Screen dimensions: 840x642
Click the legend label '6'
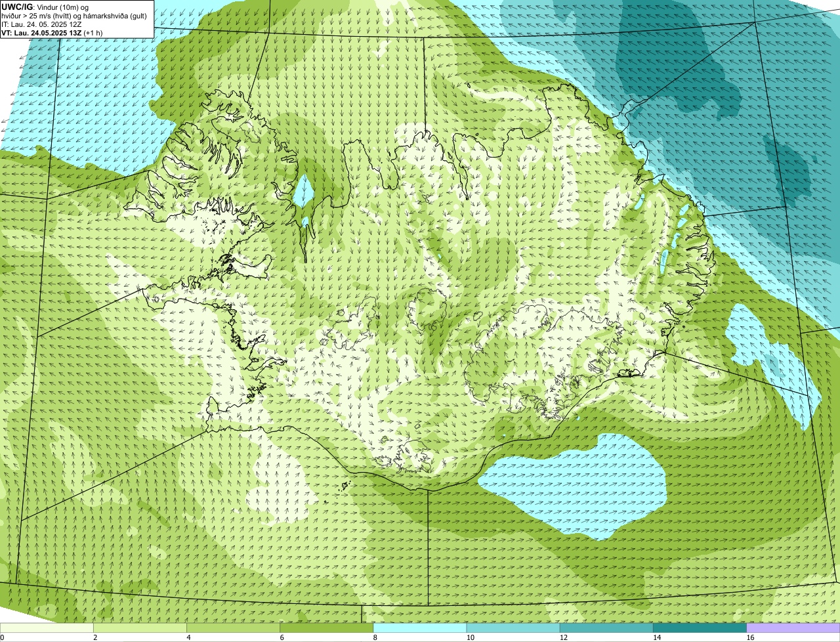pos(282,637)
